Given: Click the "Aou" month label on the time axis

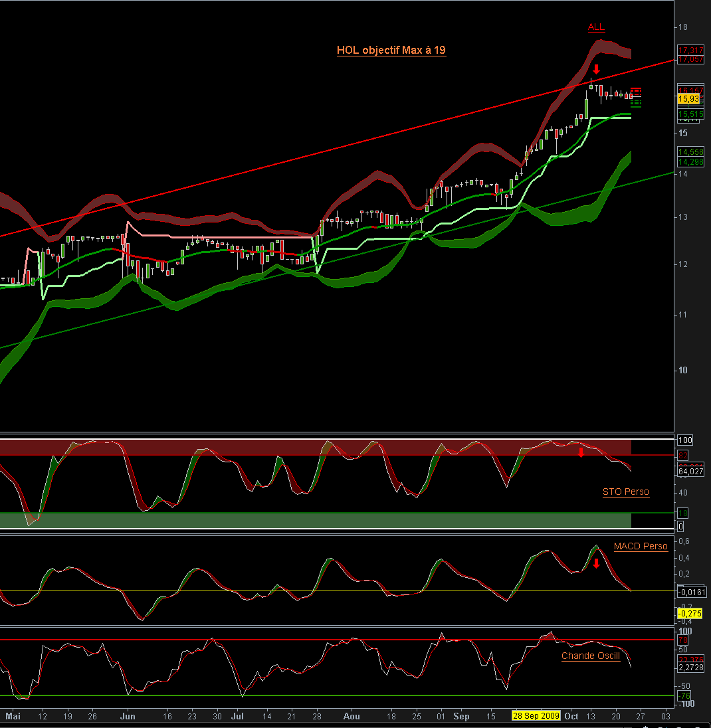Looking at the screenshot, I should pos(352,717).
